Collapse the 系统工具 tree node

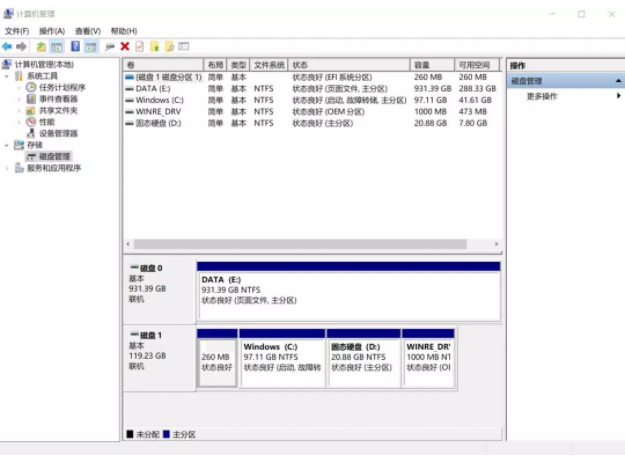(7, 76)
